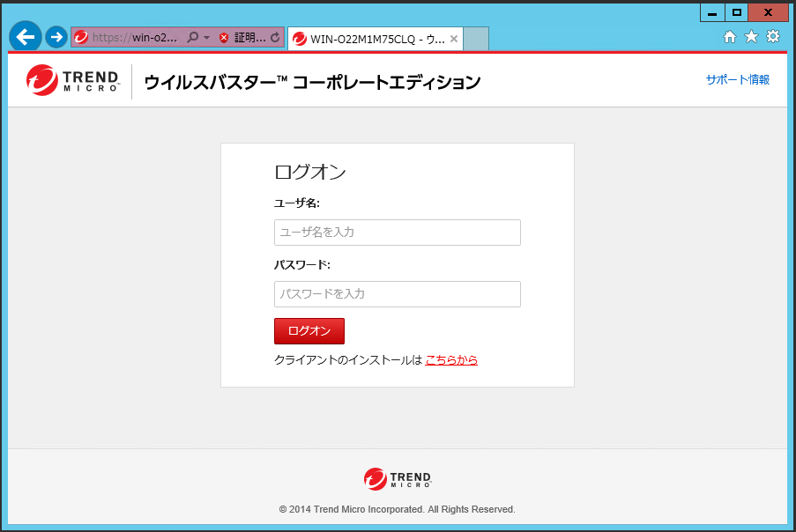This screenshot has width=796, height=532.
Task: Click the ウイルスバスター コーポレートエディション title
Action: tap(312, 82)
